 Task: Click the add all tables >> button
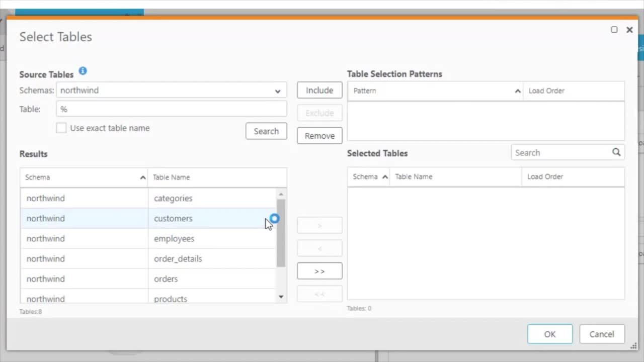pos(319,271)
